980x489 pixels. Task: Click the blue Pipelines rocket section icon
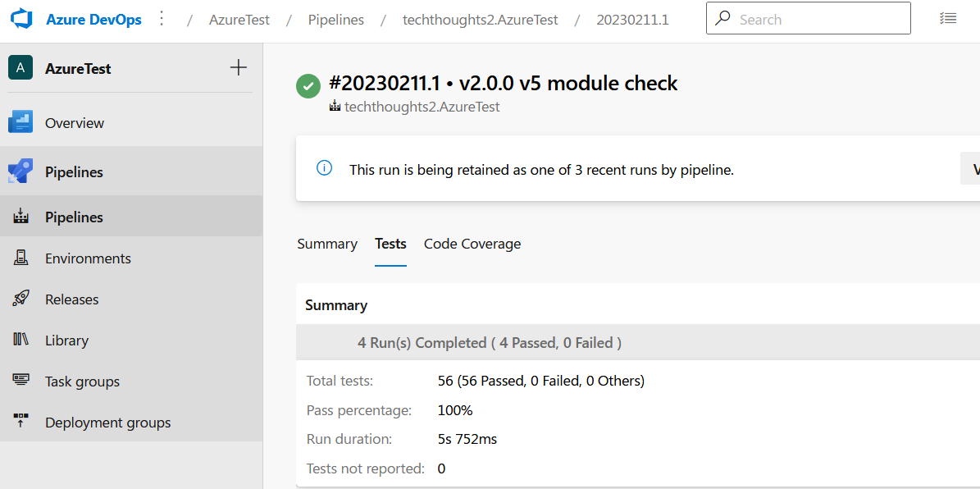click(x=21, y=171)
